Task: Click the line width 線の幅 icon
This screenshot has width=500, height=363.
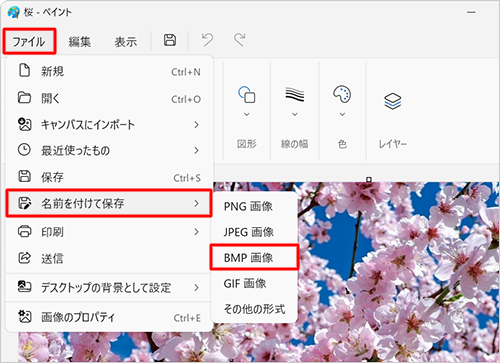Action: pos(295,94)
